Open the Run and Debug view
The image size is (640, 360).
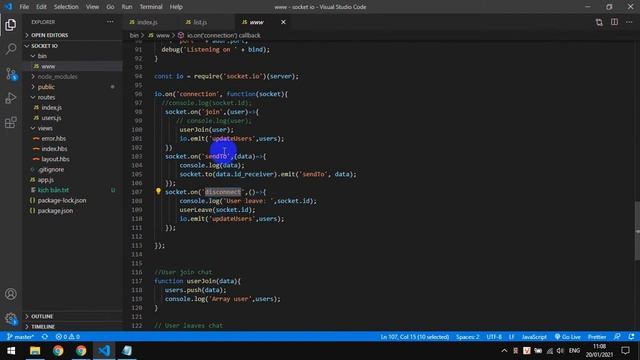pos(11,98)
